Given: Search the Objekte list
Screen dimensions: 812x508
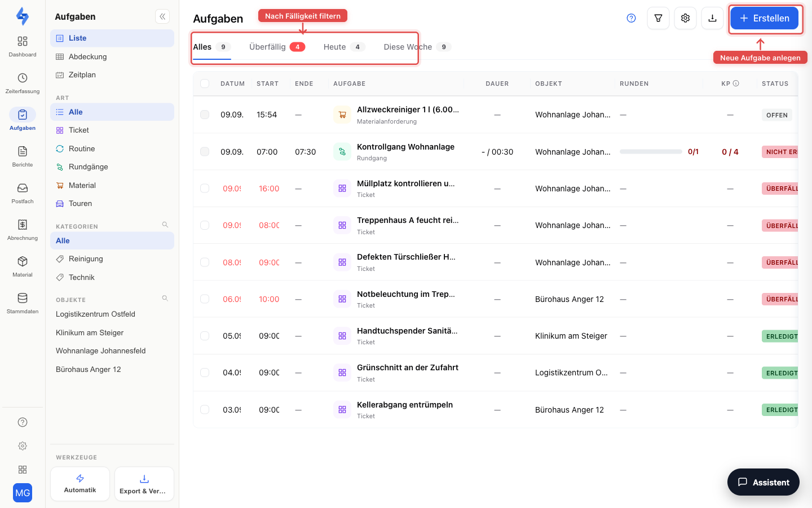Looking at the screenshot, I should point(165,298).
